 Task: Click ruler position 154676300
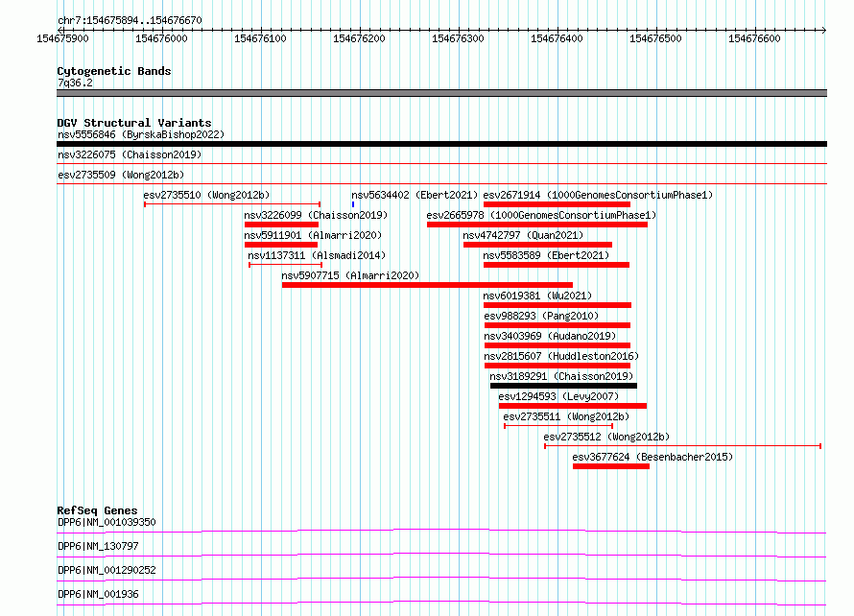pos(458,38)
